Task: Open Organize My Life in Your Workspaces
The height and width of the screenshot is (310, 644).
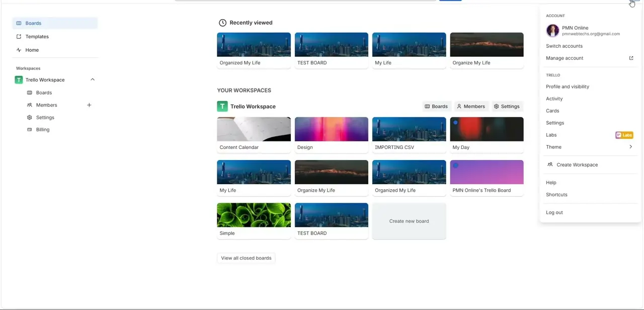Action: pos(332,178)
